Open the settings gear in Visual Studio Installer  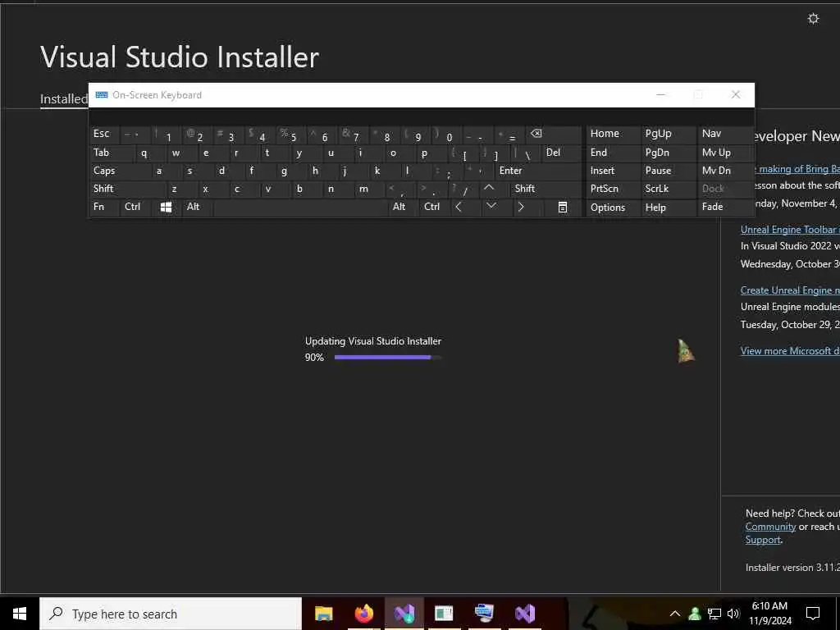point(813,19)
